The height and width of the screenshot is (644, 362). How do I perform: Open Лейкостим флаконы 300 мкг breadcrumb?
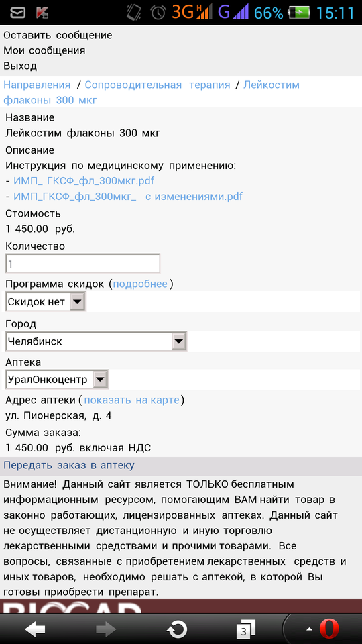[152, 93]
